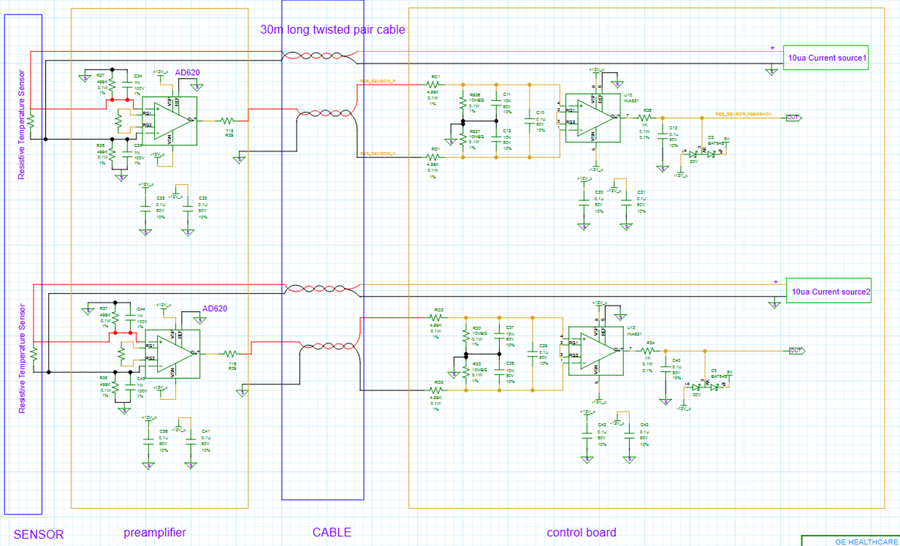The width and height of the screenshot is (900, 546).
Task: Select the '30m long twisted pair cable' text
Action: pos(333,30)
